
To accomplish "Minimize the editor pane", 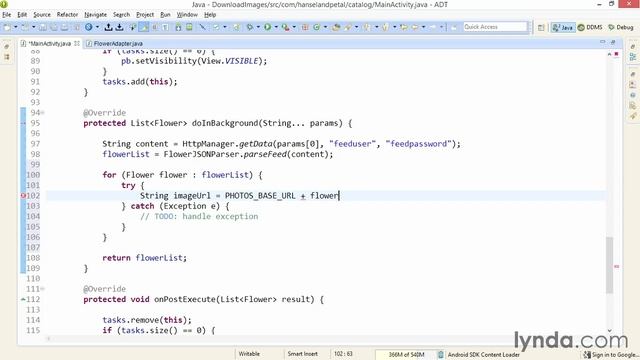I will pos(602,42).
